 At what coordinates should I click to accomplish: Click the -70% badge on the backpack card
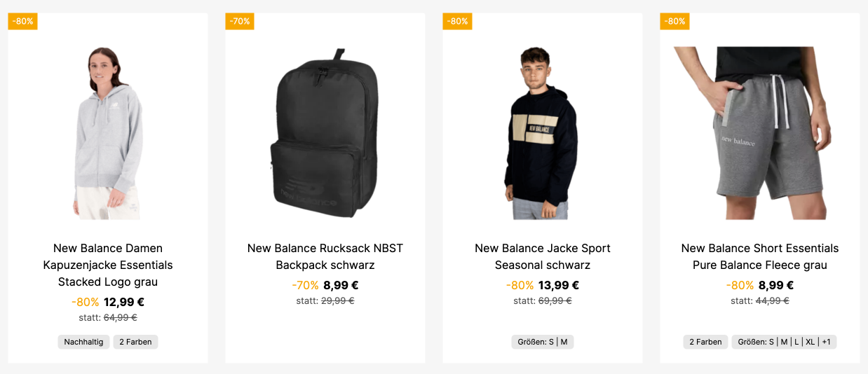click(x=240, y=21)
